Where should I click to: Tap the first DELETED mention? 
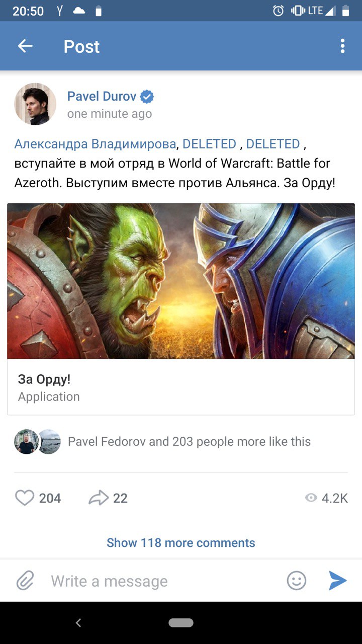point(209,144)
